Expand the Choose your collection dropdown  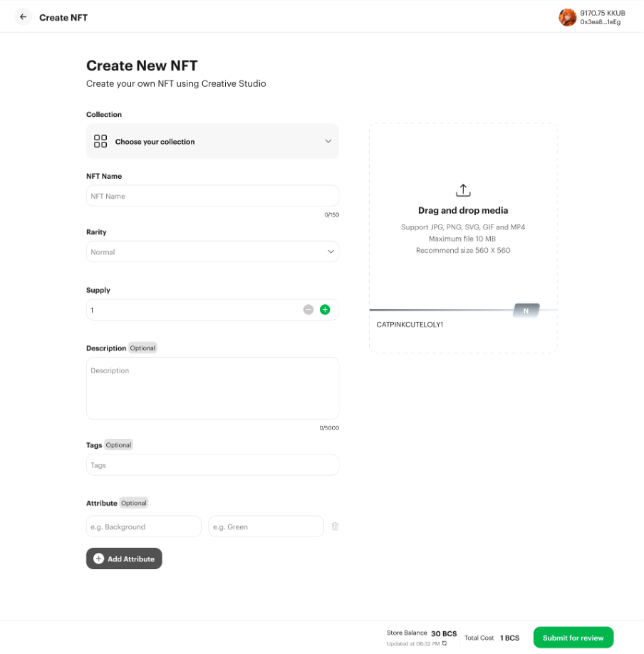[x=212, y=141]
